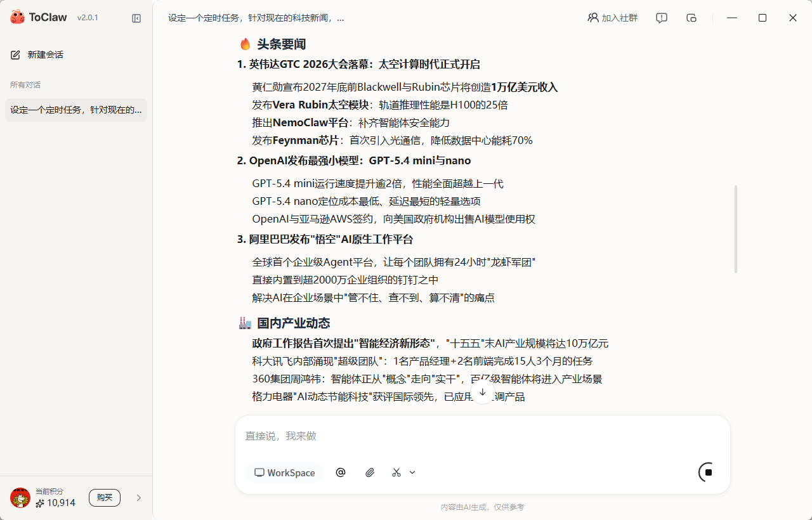This screenshot has height=520, width=812.
Task: Attach a file with the paperclip icon
Action: [x=370, y=472]
